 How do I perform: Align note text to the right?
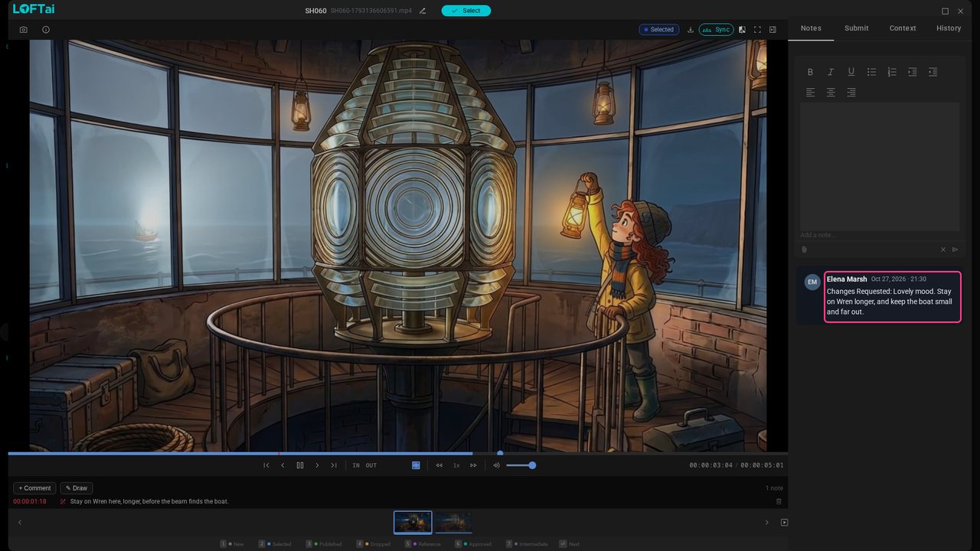point(851,93)
